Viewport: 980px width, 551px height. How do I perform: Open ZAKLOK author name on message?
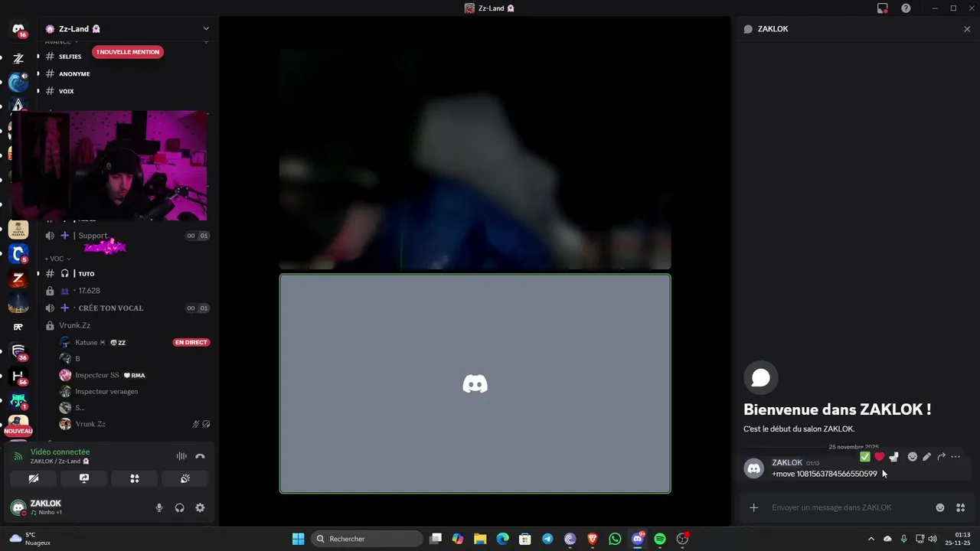coord(787,462)
